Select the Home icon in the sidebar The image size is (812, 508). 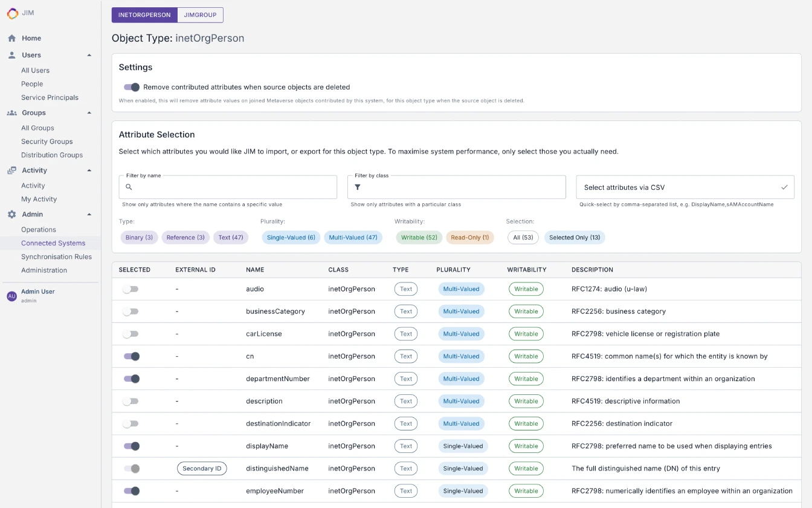(x=11, y=37)
